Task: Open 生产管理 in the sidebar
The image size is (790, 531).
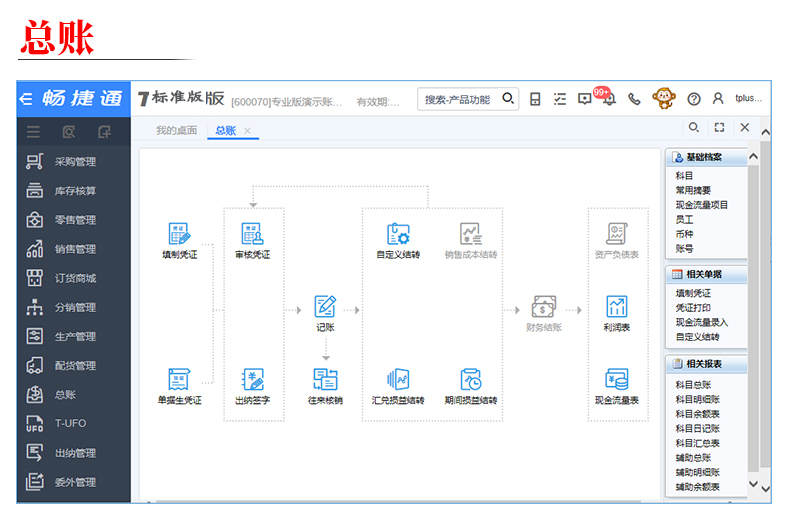Action: (x=74, y=337)
